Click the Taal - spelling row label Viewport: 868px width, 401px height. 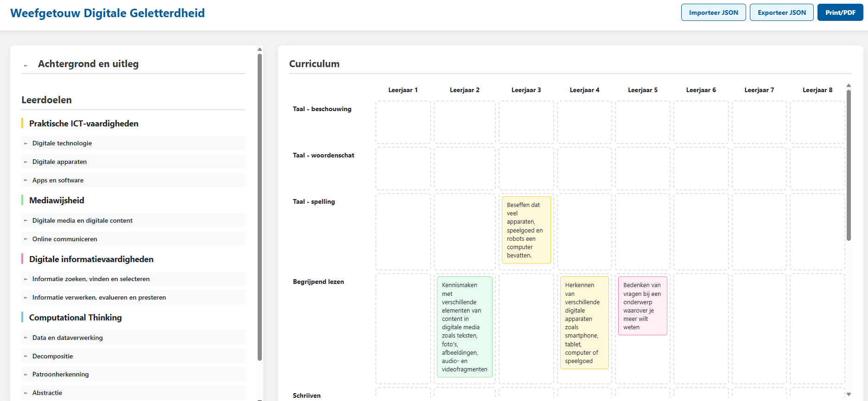(314, 201)
